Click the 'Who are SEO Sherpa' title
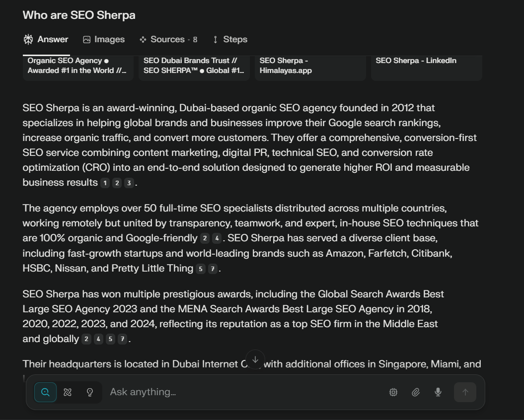This screenshot has width=524, height=420. [79, 15]
